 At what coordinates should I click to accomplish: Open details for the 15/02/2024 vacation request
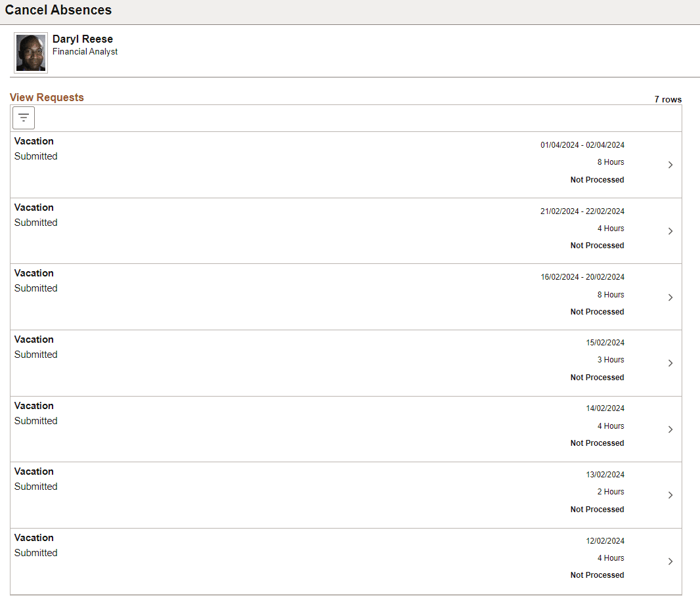pyautogui.click(x=670, y=362)
